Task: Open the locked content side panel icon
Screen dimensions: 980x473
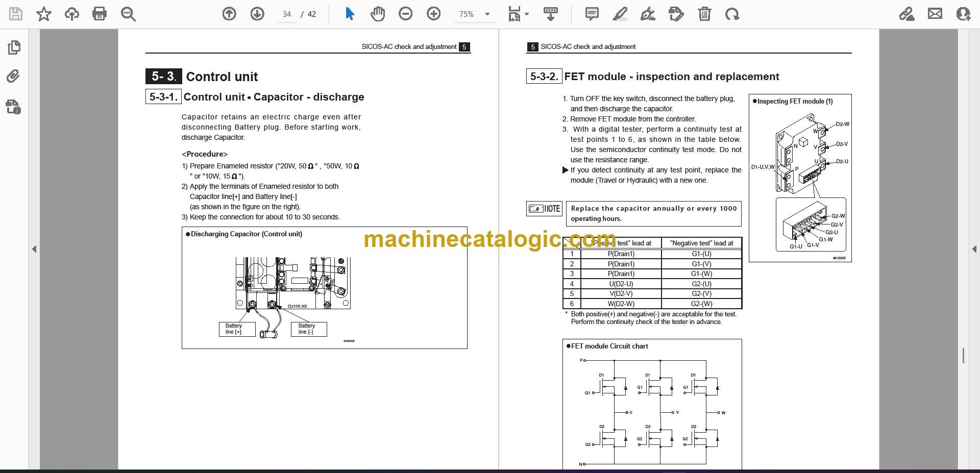Action: coord(14,107)
